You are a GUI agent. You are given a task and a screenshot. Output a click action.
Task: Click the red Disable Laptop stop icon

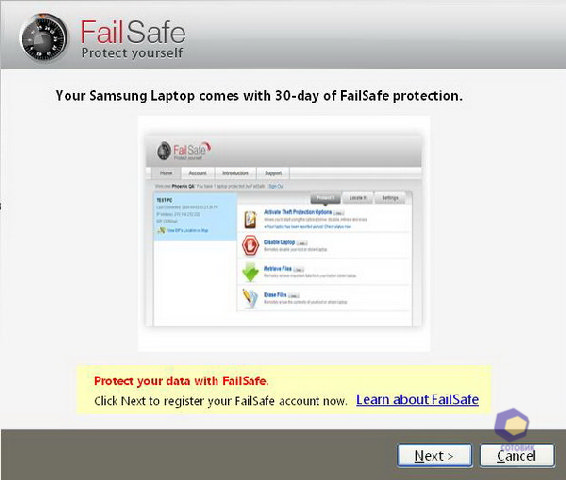pyautogui.click(x=251, y=245)
